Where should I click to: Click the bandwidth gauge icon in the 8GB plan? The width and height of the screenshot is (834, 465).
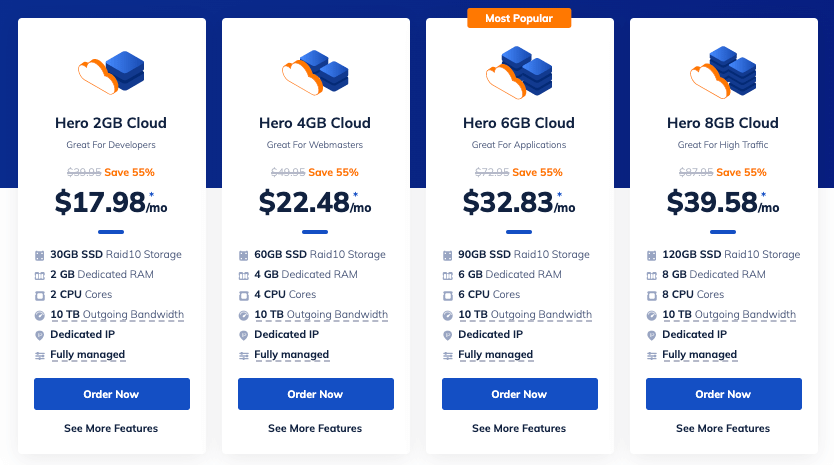[651, 315]
